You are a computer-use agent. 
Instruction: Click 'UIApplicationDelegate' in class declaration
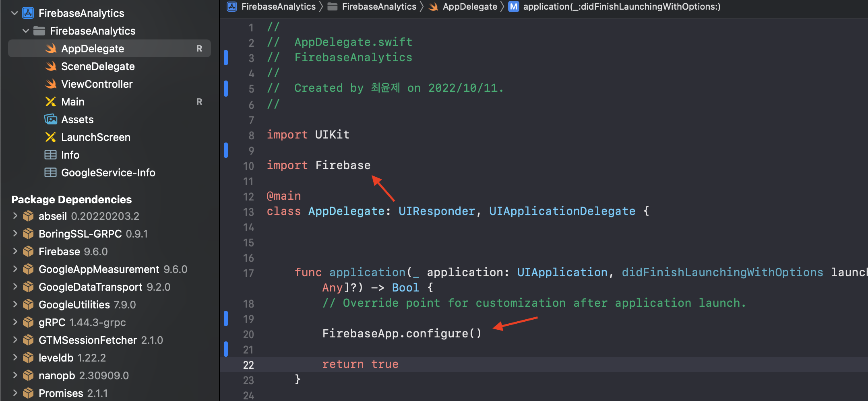coord(562,211)
